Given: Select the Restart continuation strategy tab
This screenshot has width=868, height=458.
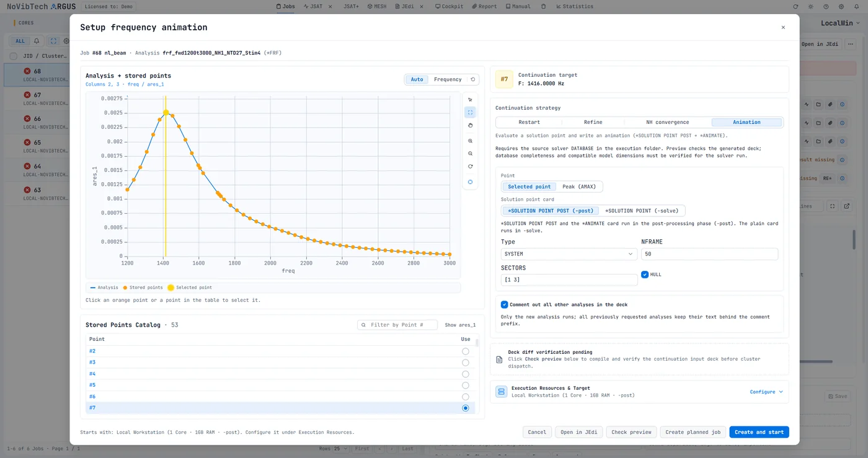Looking at the screenshot, I should [x=529, y=122].
